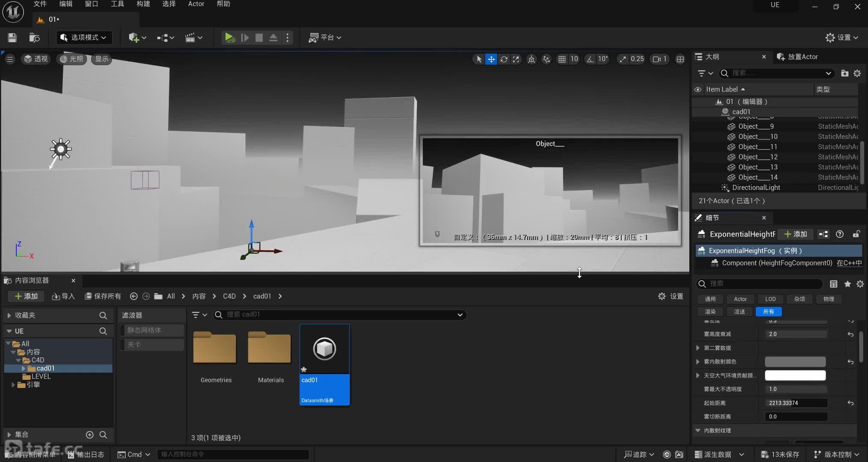Viewport: 868px width, 462px height.
Task: Create new folder in outliner
Action: [x=844, y=73]
